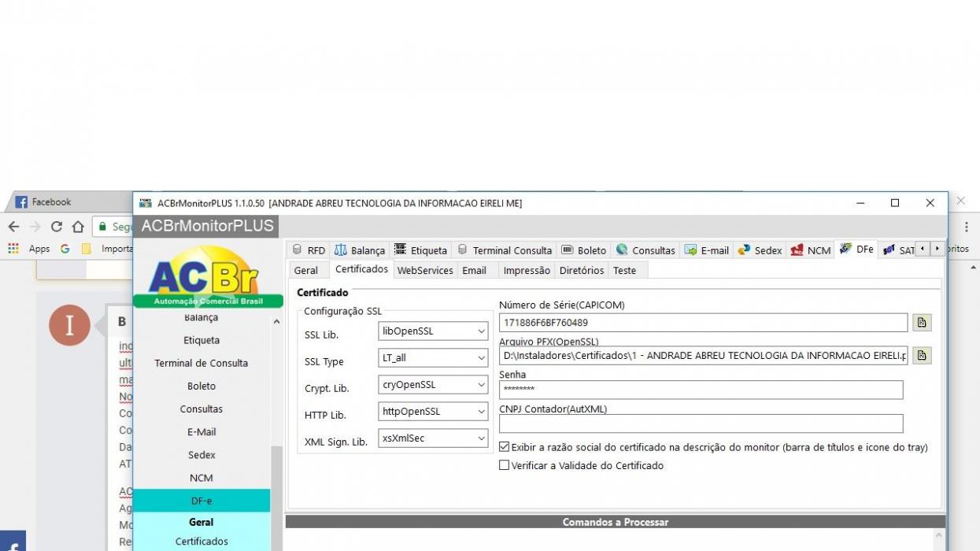Open the Terminal Consulta tab
The height and width of the screenshot is (551, 980).
(x=505, y=250)
